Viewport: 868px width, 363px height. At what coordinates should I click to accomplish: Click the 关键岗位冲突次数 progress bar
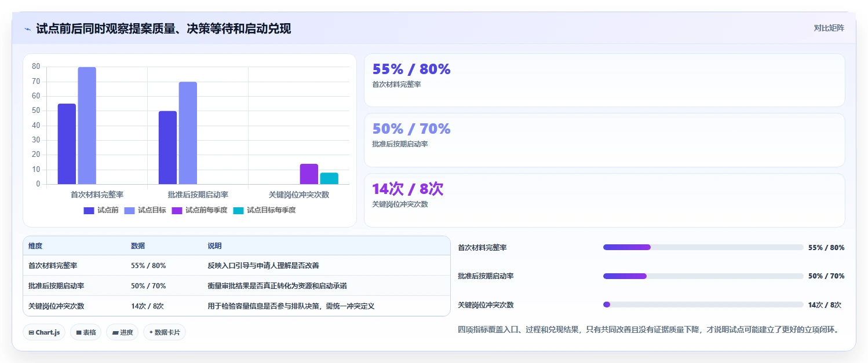point(703,305)
